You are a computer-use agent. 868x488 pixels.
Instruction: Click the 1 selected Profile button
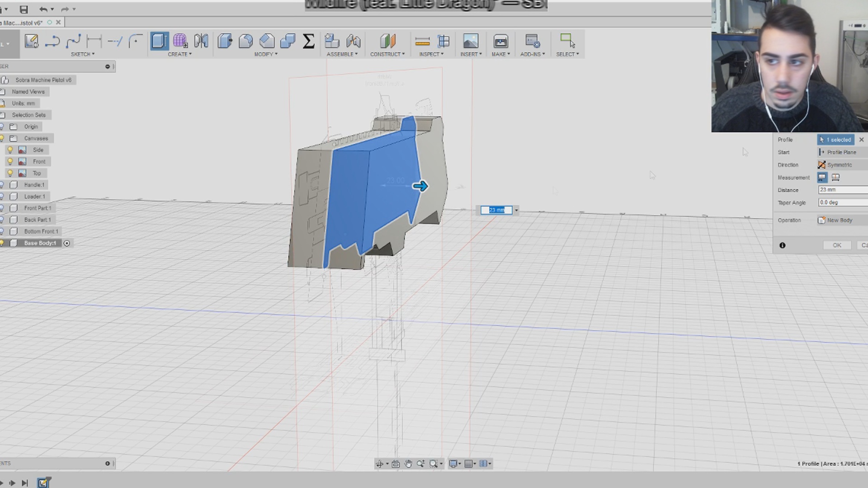point(835,140)
